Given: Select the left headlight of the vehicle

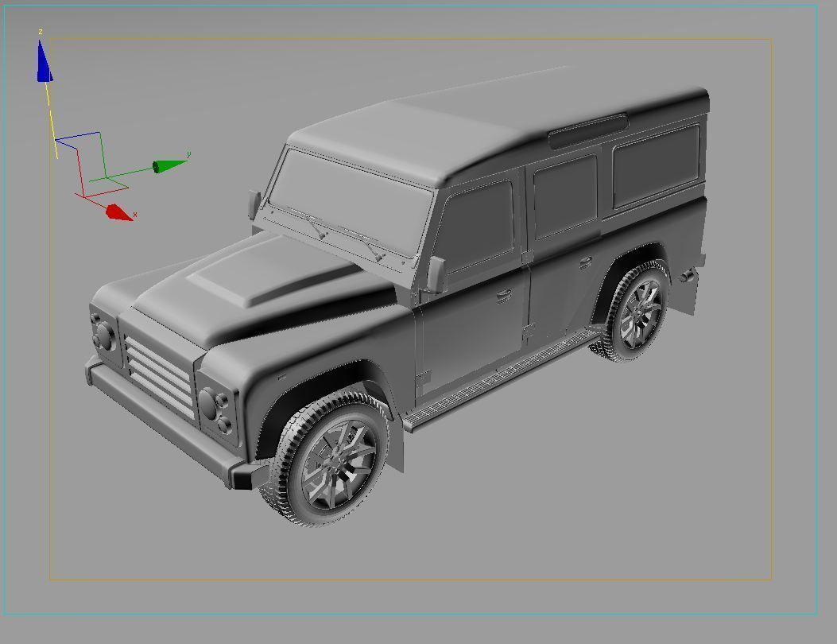Looking at the screenshot, I should [x=103, y=336].
